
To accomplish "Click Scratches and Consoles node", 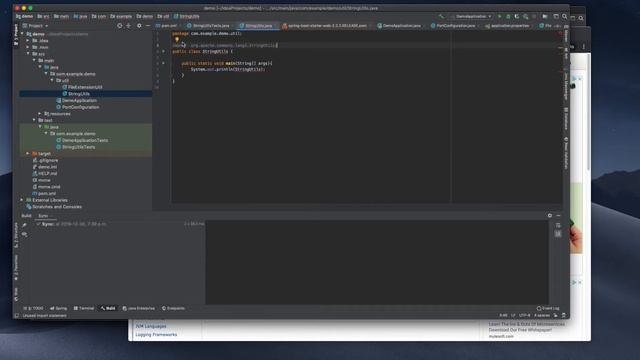I will [53, 207].
